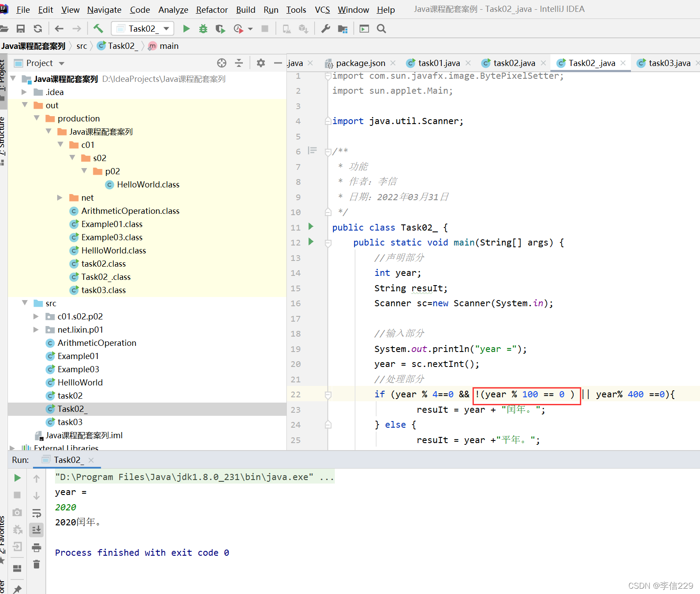Switch to the package.json tab
This screenshot has height=594, width=700.
360,63
